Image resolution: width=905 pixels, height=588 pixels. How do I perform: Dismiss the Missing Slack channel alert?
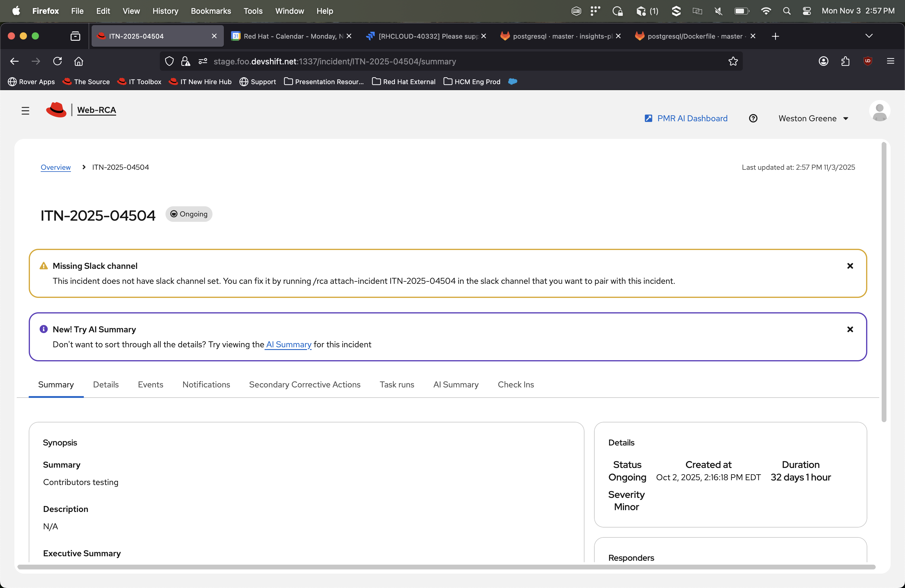[x=850, y=266]
